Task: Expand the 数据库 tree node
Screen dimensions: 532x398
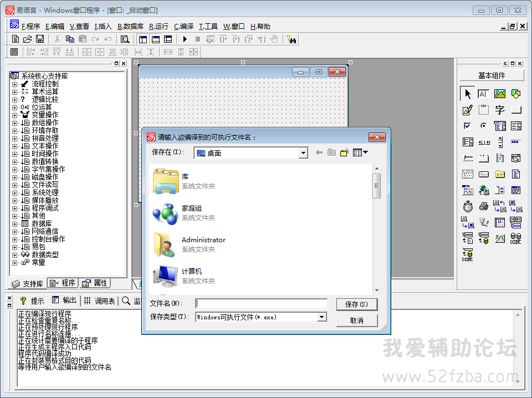Action: coord(14,224)
